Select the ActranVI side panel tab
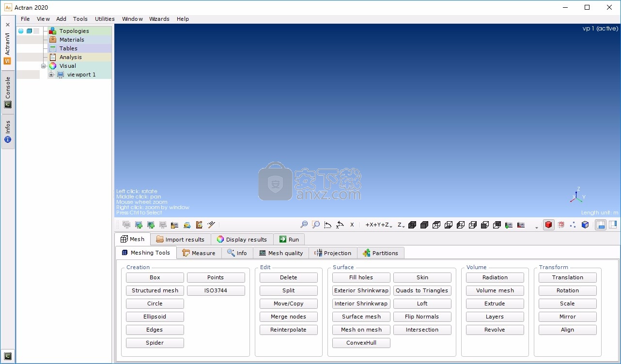Image resolution: width=621 pixels, height=364 pixels. (8, 49)
